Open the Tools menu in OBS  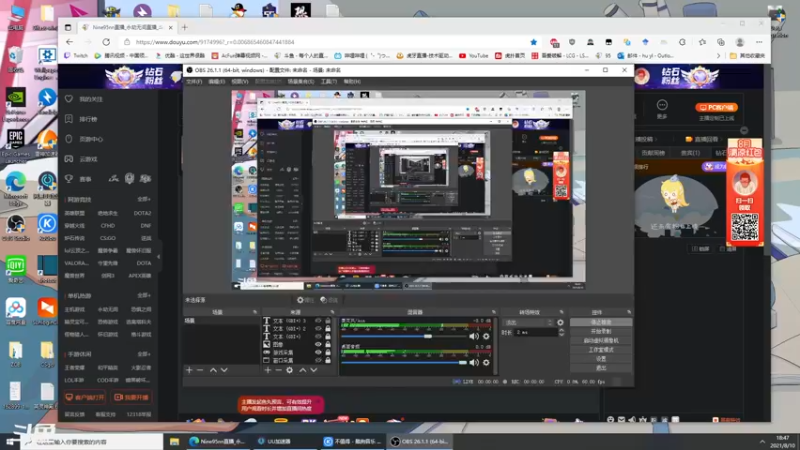coord(329,82)
